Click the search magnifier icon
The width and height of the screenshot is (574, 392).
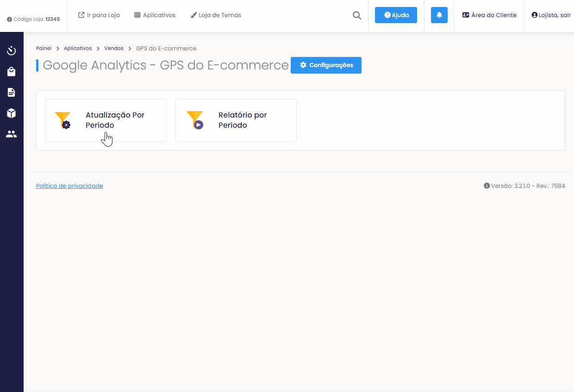tap(357, 15)
